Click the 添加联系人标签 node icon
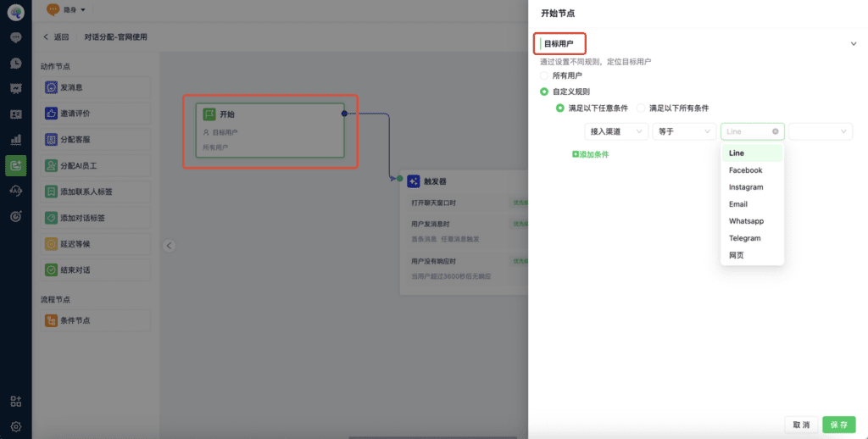Image resolution: width=868 pixels, height=439 pixels. coord(52,192)
